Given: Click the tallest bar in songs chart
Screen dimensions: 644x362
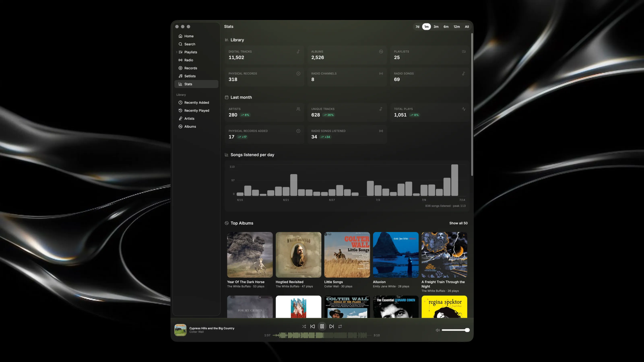Looking at the screenshot, I should [454, 180].
